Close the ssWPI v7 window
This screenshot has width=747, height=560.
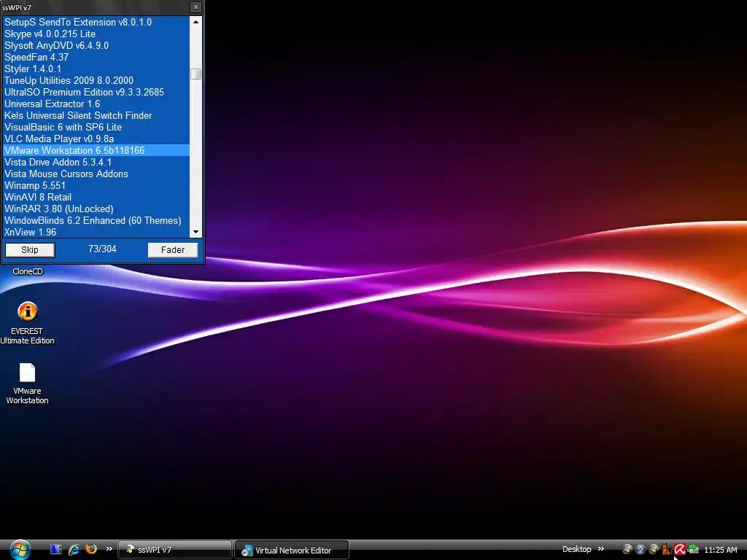(196, 7)
